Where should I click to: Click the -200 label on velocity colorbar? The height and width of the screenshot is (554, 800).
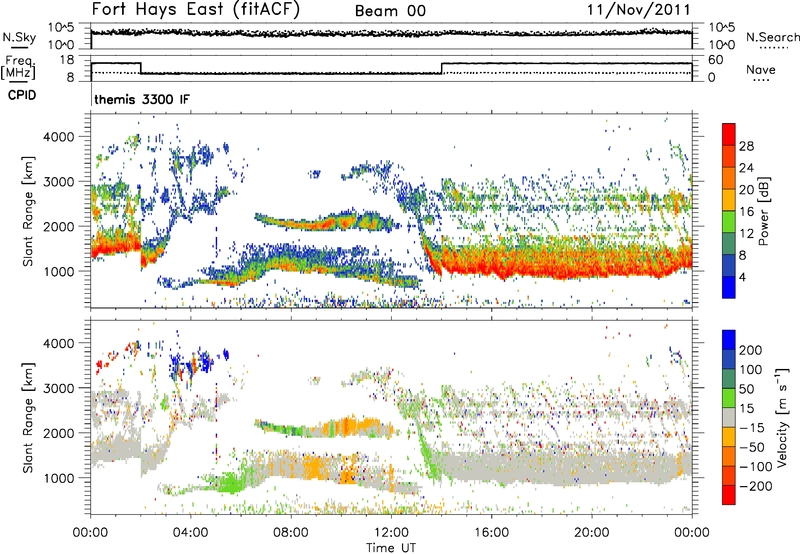[756, 486]
